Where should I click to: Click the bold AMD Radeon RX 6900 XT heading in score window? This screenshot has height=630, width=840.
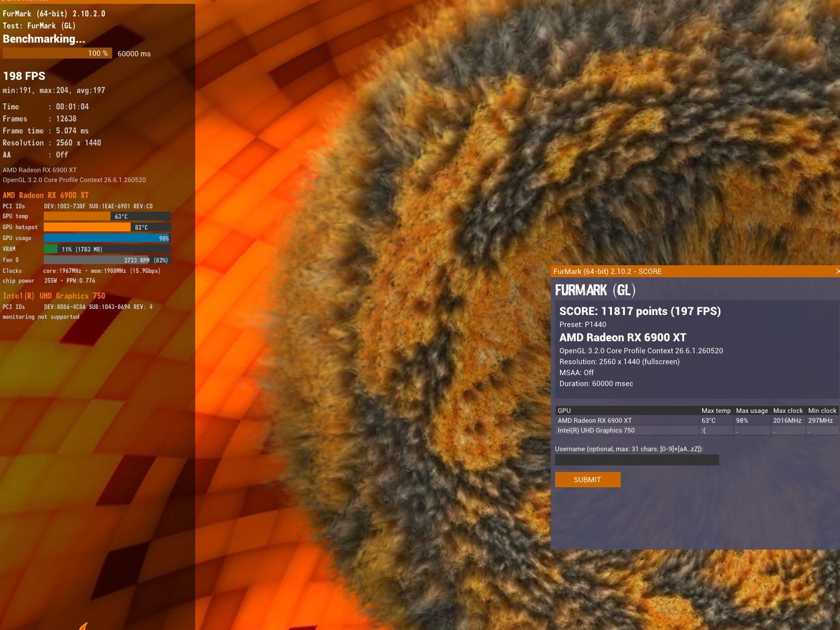coord(622,337)
